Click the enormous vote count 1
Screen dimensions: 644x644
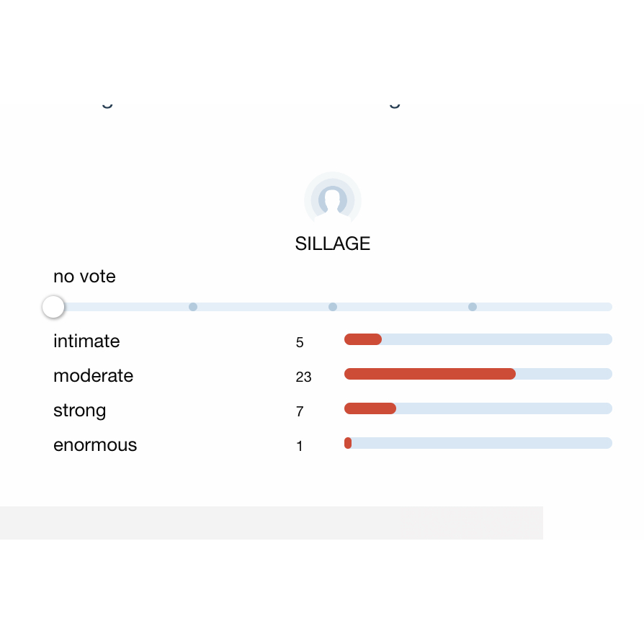pos(300,447)
